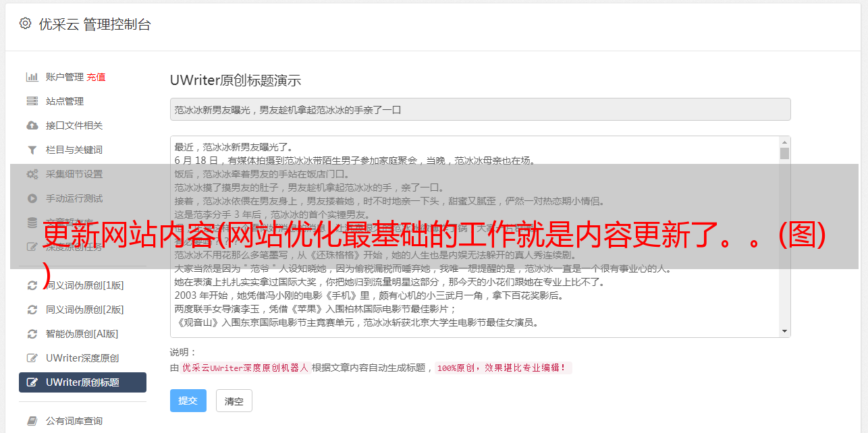
Task: Open the filter icon for 栏目与关键词
Action: point(32,150)
